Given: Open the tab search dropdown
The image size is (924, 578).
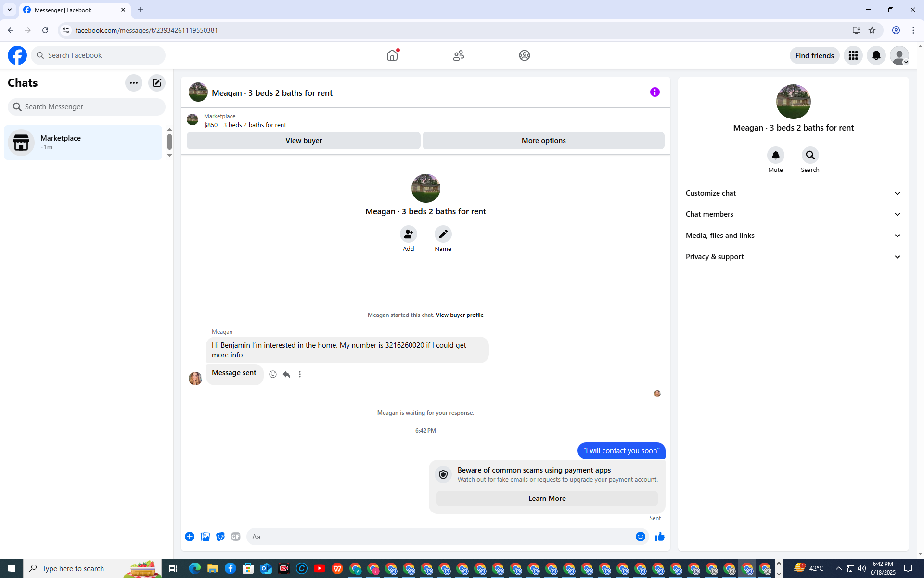Looking at the screenshot, I should [x=10, y=10].
